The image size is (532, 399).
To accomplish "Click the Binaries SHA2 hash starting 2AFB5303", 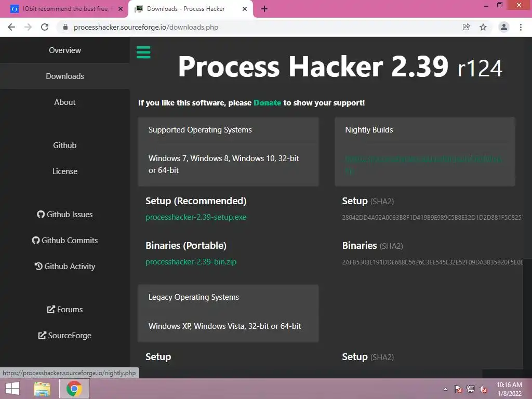I will coord(432,262).
